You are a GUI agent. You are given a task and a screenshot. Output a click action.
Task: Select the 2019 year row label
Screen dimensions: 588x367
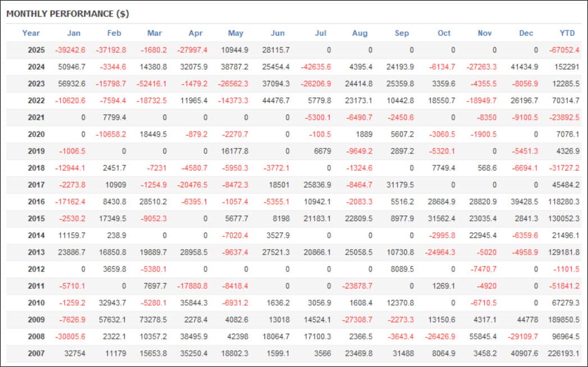pos(37,151)
